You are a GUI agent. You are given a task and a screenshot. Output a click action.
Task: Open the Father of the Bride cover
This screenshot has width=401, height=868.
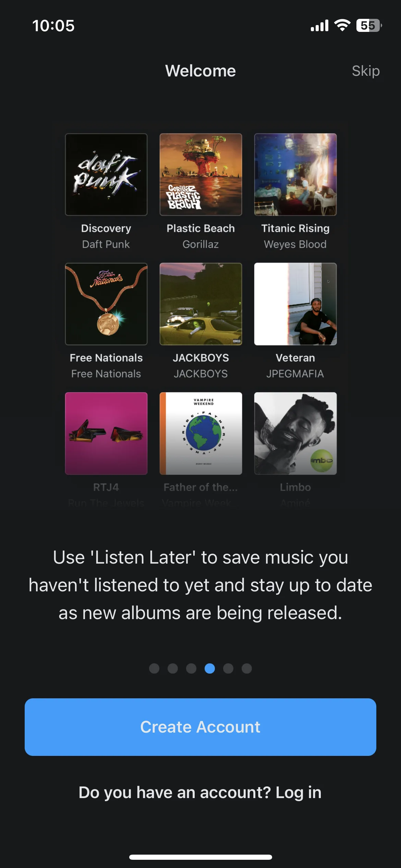pyautogui.click(x=201, y=434)
